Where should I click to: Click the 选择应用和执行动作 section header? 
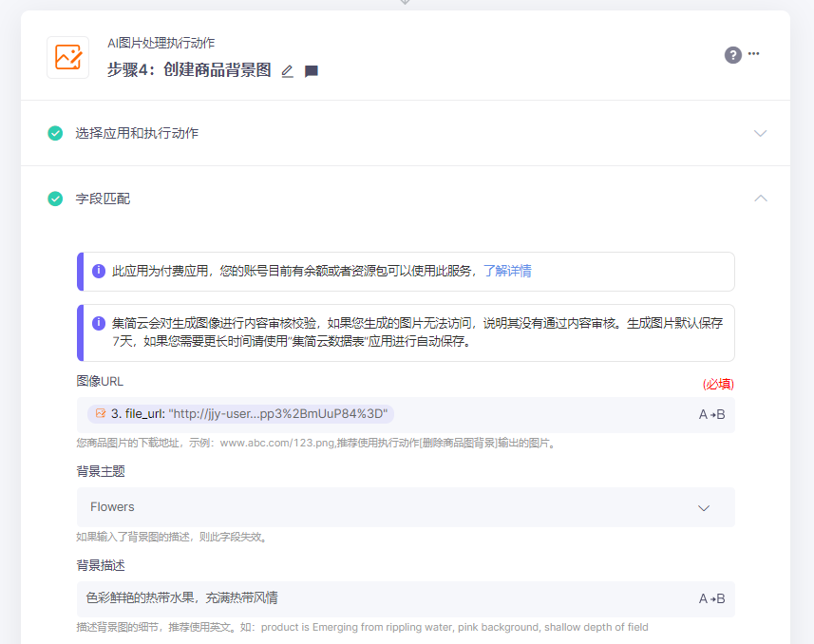pyautogui.click(x=406, y=134)
